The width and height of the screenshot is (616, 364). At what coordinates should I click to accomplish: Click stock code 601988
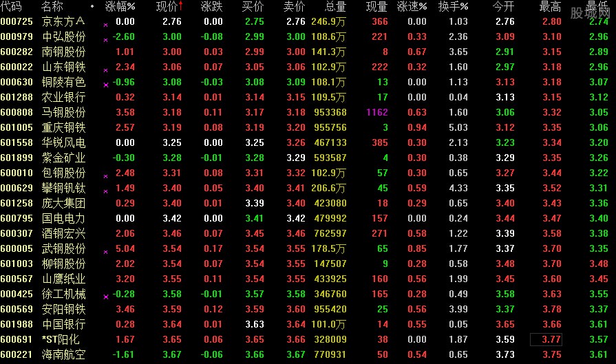(x=17, y=324)
